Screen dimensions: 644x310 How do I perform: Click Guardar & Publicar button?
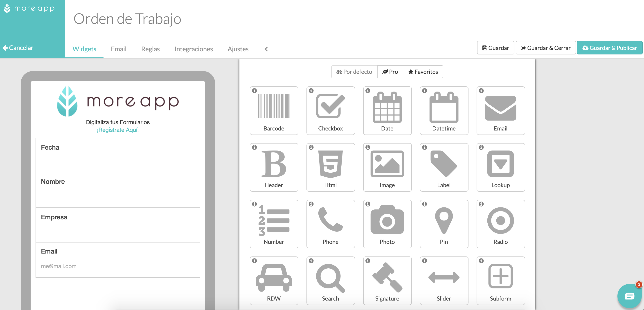point(610,48)
